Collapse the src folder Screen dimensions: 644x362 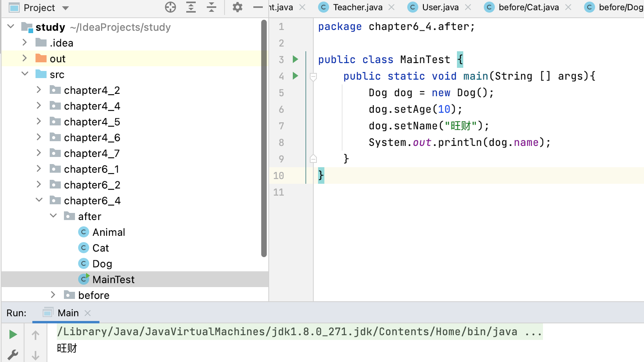(25, 74)
